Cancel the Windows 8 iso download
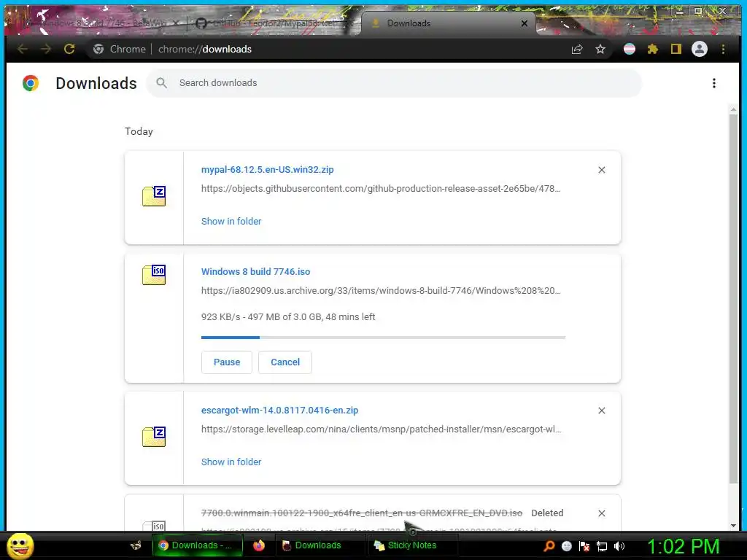 285,362
